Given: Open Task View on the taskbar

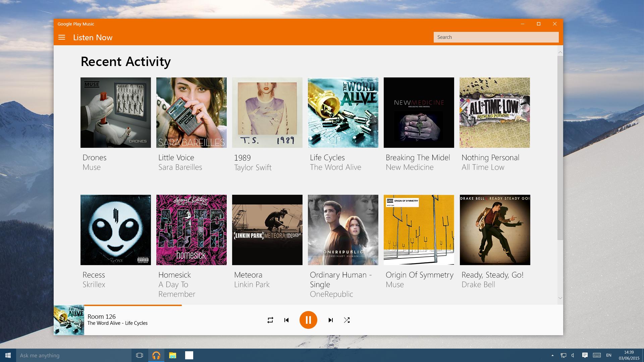Looking at the screenshot, I should tap(140, 355).
